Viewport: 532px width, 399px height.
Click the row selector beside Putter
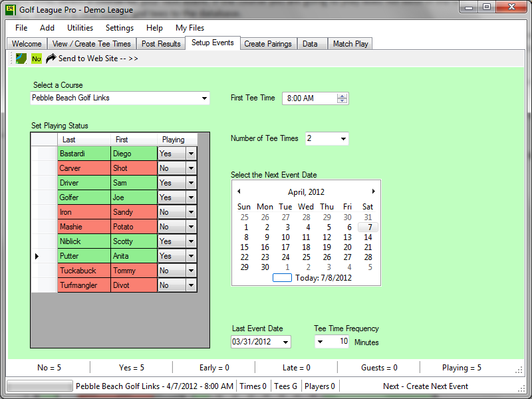tap(44, 256)
